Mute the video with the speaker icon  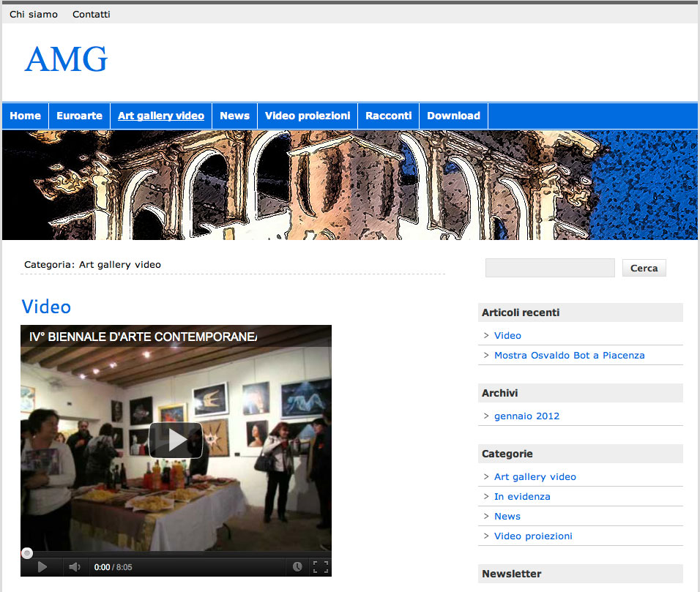[74, 566]
